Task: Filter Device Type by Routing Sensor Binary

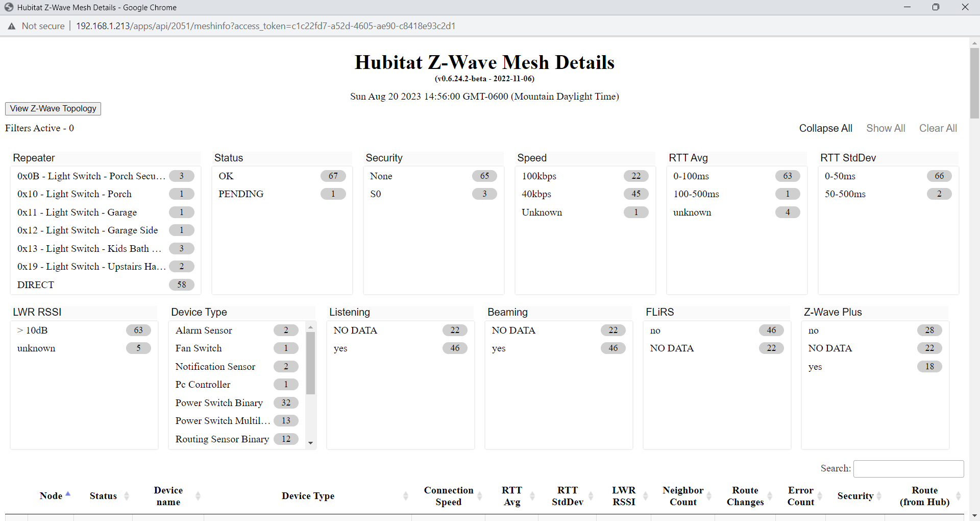Action: [237, 439]
